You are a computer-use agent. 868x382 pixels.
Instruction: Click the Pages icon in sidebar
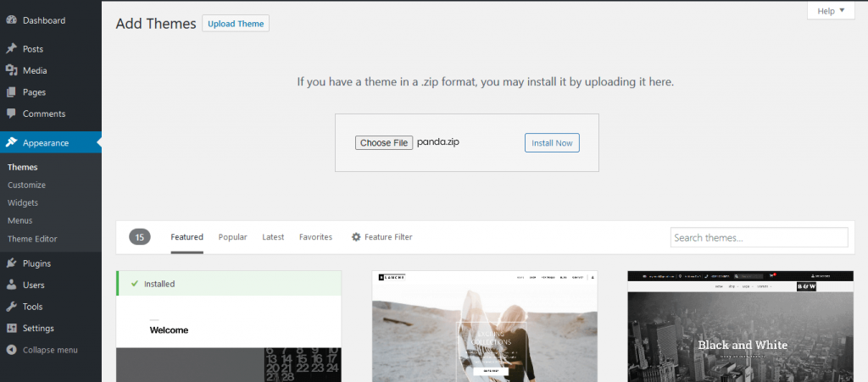pos(11,92)
